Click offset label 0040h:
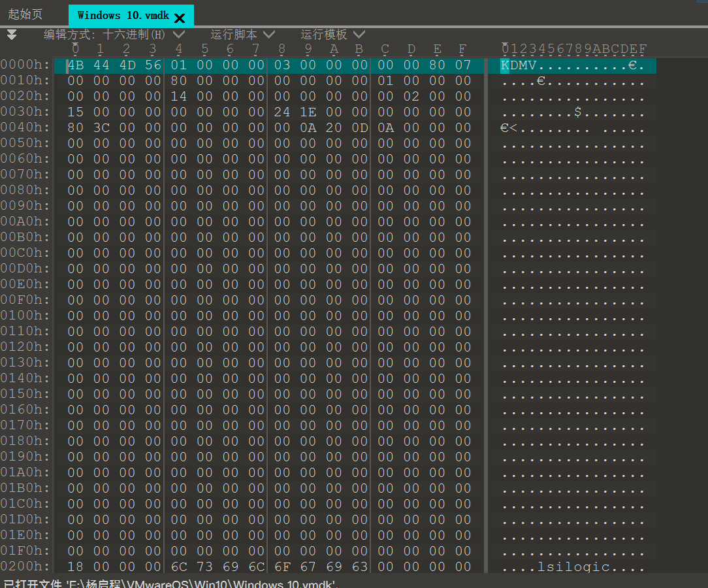The image size is (708, 588). [25, 128]
